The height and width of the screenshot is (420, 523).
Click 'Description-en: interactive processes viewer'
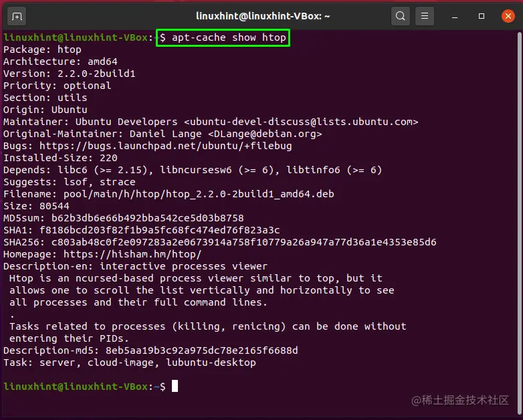[x=135, y=266]
